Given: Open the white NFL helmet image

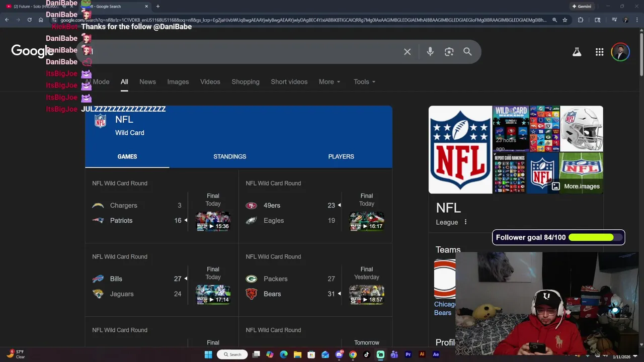Looking at the screenshot, I should (x=582, y=128).
